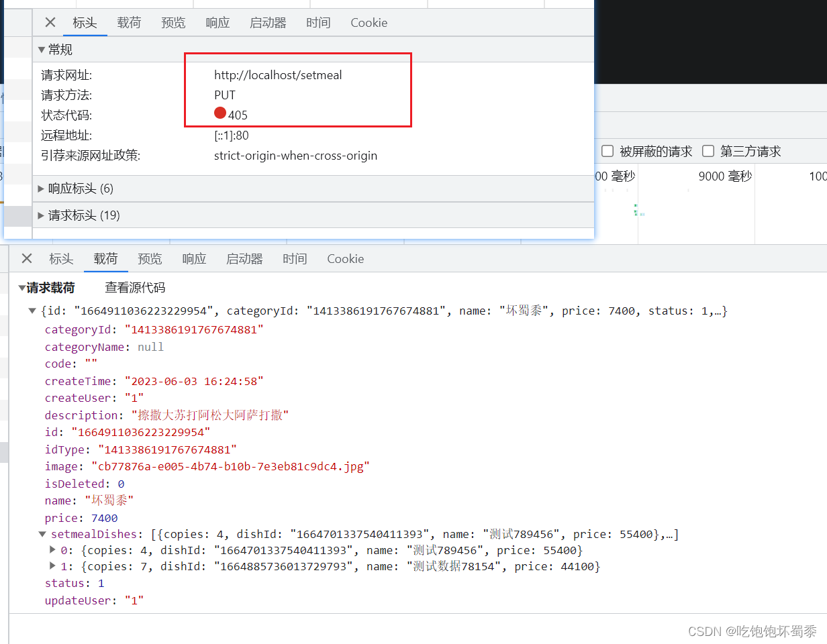This screenshot has width=827, height=644.
Task: Collapse the setmealDishes array
Action: (x=43, y=534)
